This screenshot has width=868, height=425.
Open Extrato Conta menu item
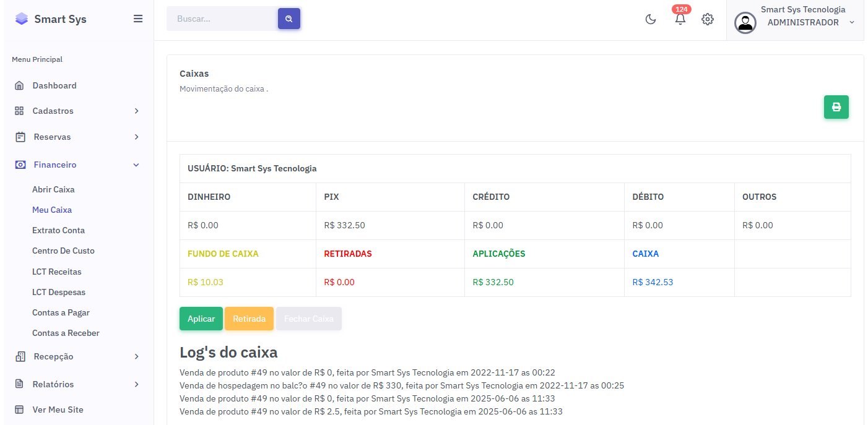pos(58,230)
